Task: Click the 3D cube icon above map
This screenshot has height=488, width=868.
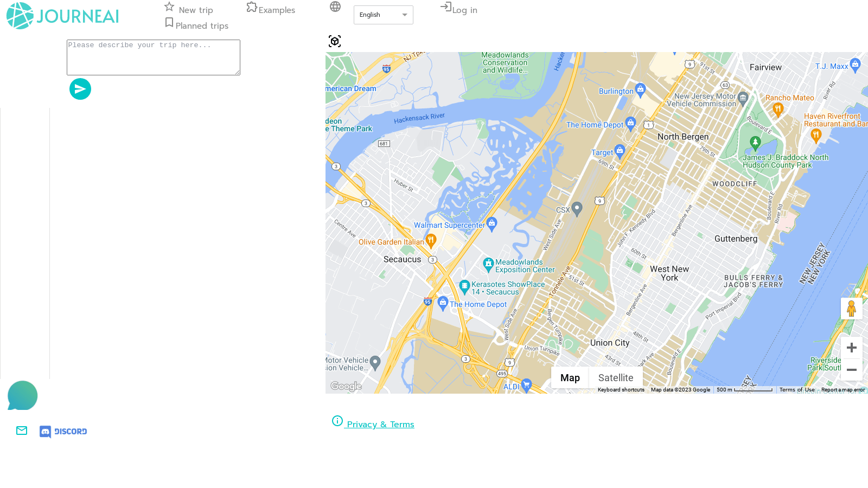Action: click(335, 41)
